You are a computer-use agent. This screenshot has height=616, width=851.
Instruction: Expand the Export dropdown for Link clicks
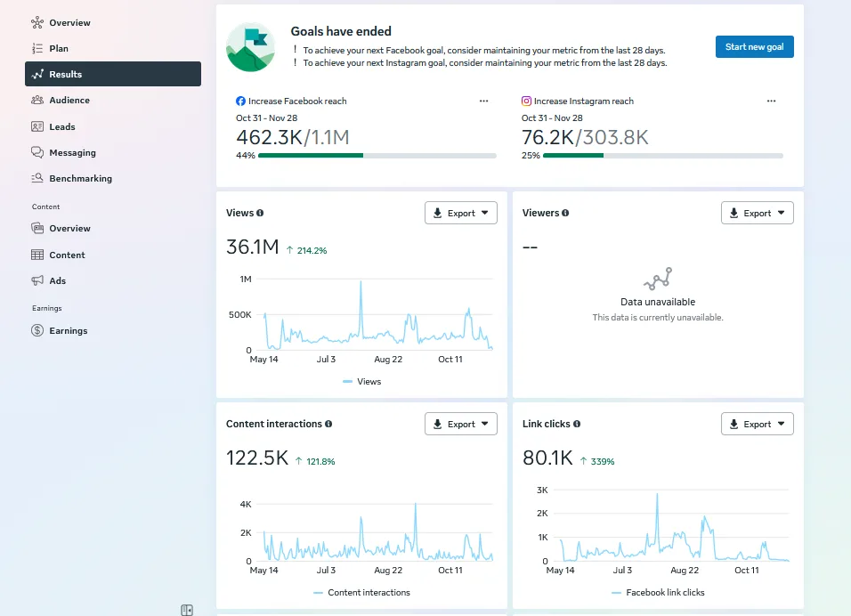pyautogui.click(x=757, y=425)
